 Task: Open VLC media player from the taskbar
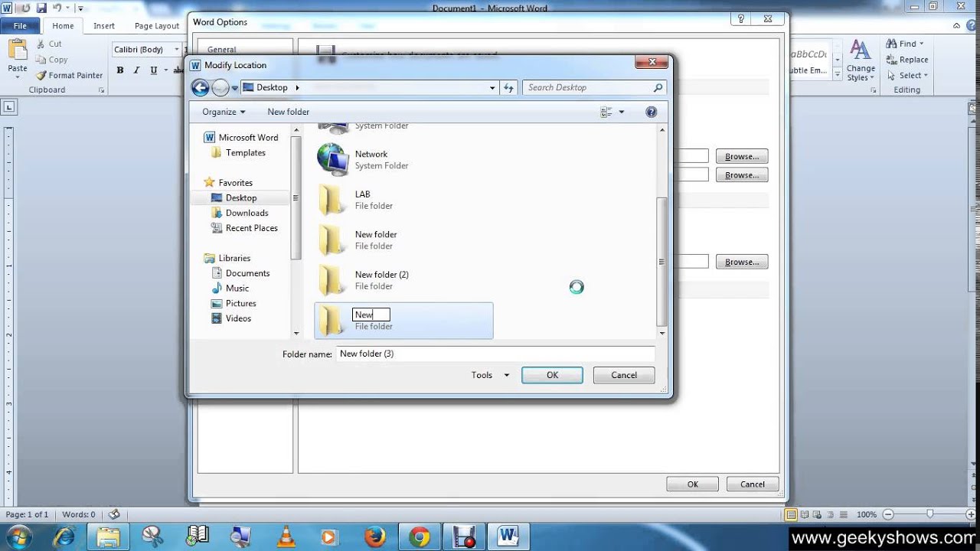coord(286,536)
